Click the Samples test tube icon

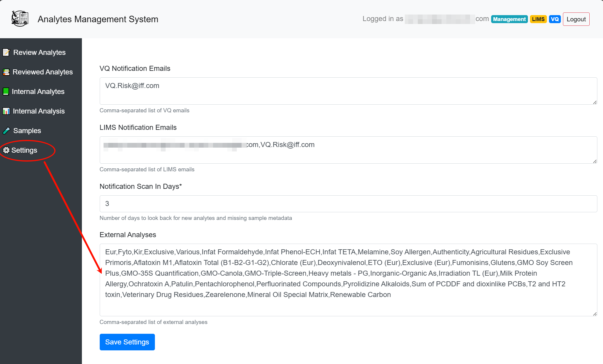pyautogui.click(x=6, y=131)
